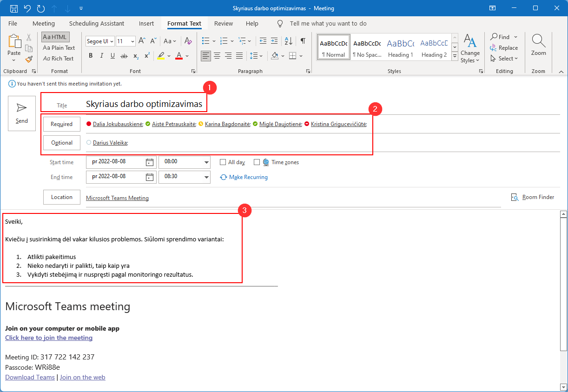Enable the All day checkbox

pos(223,162)
